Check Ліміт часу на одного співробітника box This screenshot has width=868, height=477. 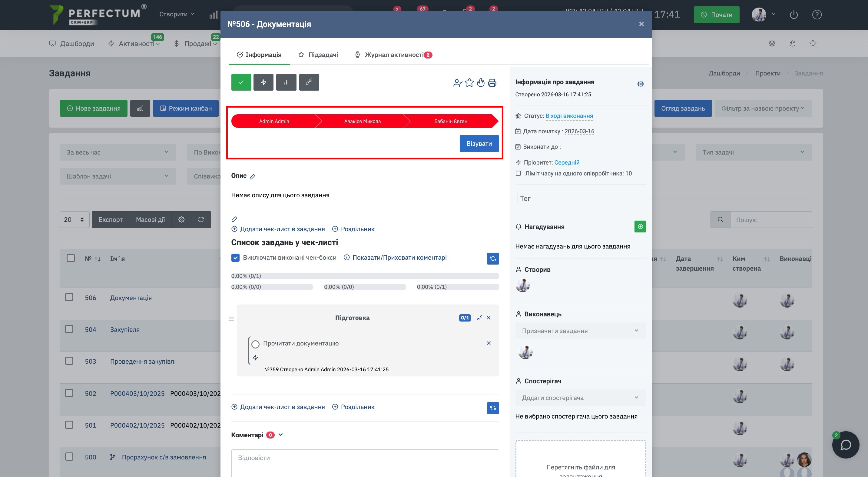(x=518, y=174)
